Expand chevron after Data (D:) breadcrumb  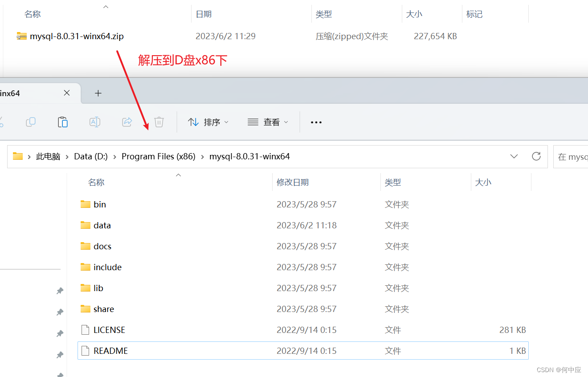[x=114, y=157]
